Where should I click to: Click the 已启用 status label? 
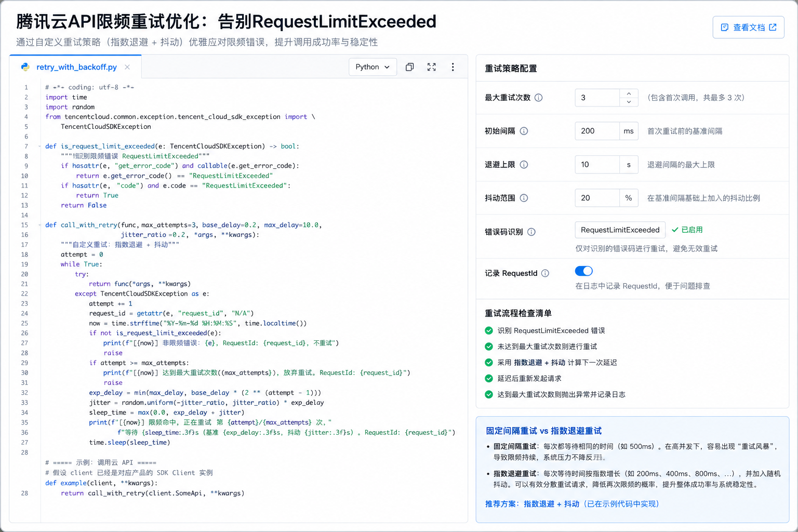click(x=687, y=230)
